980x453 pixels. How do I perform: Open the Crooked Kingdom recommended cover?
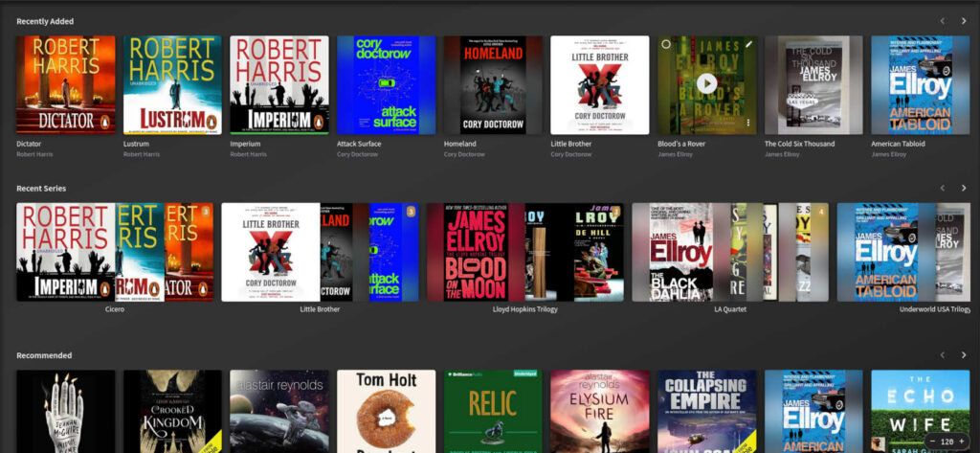[172, 411]
